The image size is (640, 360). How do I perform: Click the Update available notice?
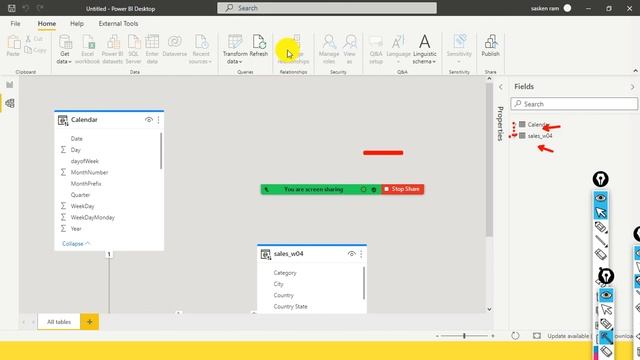(x=568, y=336)
